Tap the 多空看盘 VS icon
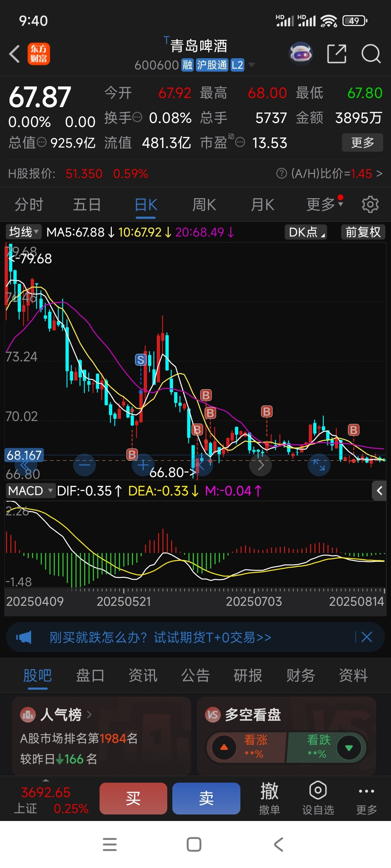Image resolution: width=391 pixels, height=868 pixels. pos(213,714)
